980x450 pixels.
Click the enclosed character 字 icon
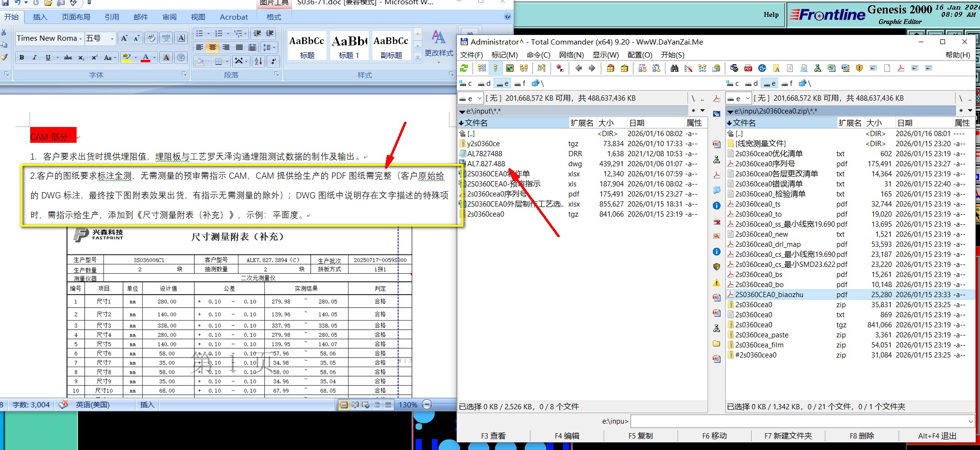coord(181,58)
